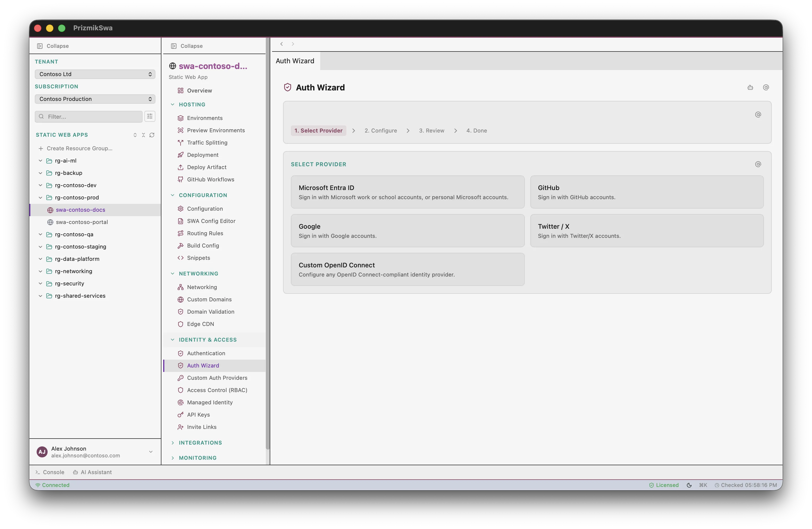812x529 pixels.
Task: Click expand-all arrows icon in Static Web Apps header
Action: point(135,135)
